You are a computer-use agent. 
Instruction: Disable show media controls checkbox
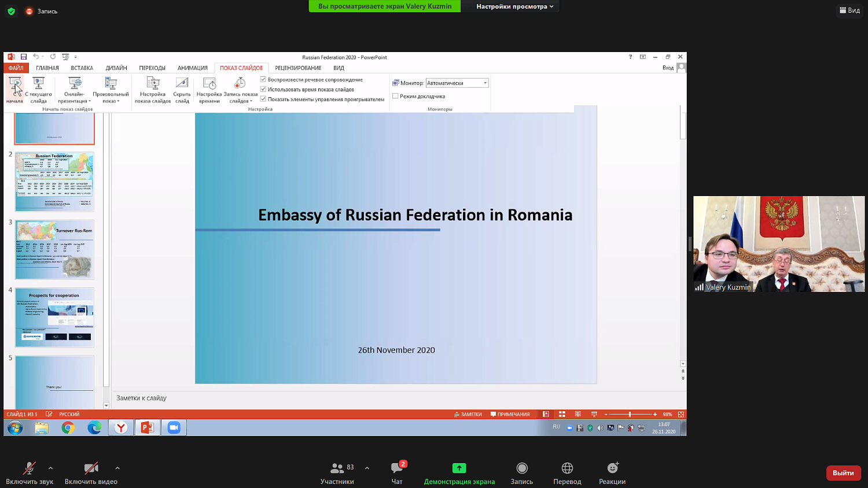pos(263,99)
